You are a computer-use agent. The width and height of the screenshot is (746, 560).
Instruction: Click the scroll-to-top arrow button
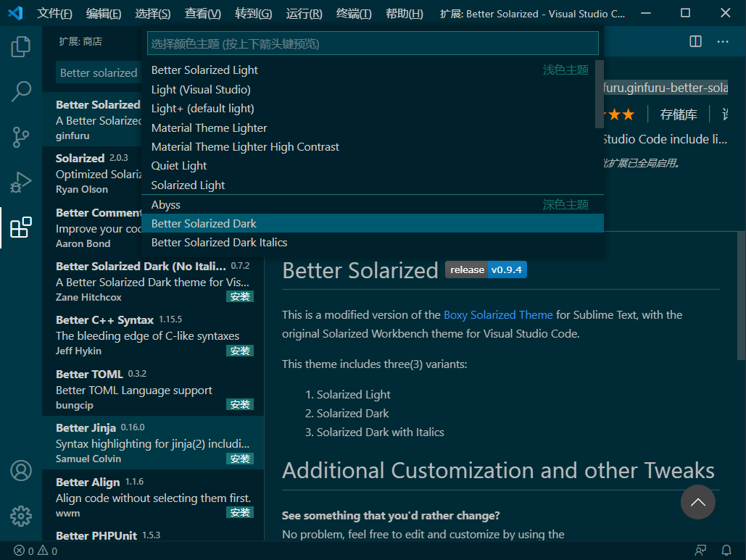click(698, 502)
